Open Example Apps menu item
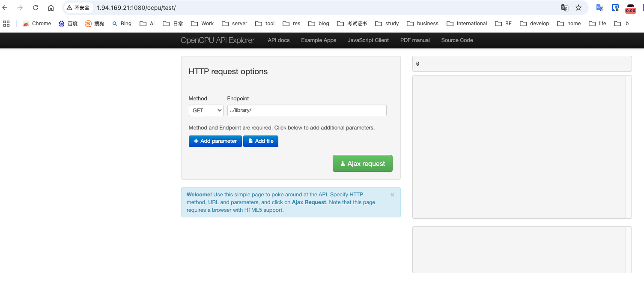 [x=319, y=40]
